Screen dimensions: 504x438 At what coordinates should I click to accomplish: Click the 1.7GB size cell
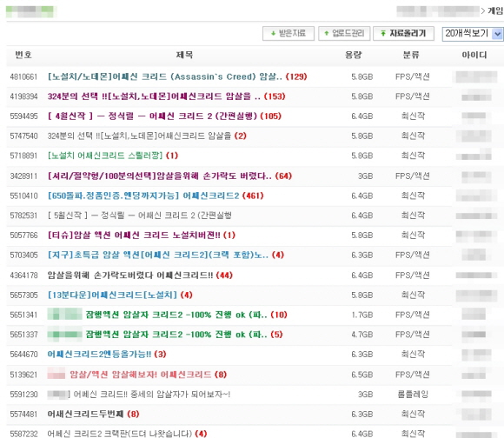362,315
